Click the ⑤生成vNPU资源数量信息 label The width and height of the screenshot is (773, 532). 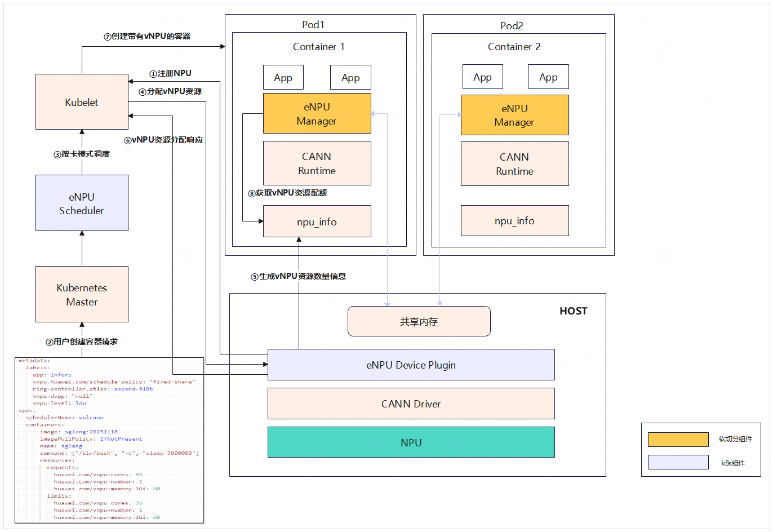coord(299,276)
